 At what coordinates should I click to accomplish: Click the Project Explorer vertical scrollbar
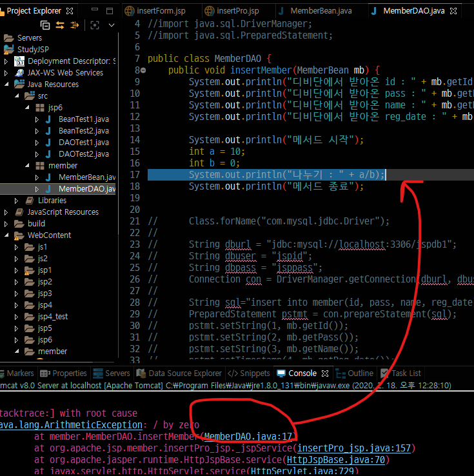click(118, 134)
